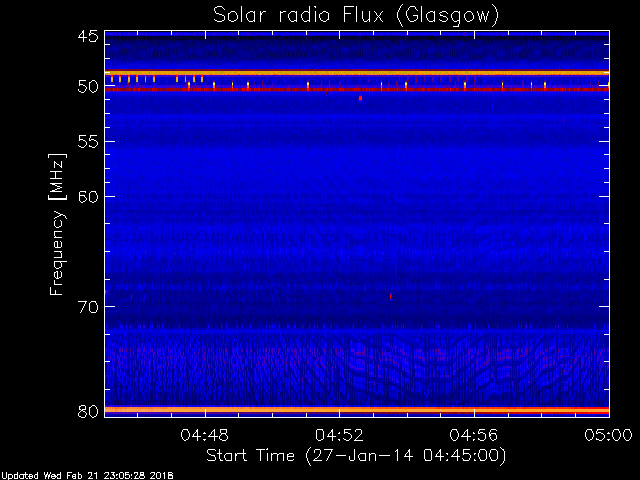640x480 pixels.
Task: Click the 'Frequency [MHz]' axis label
Action: (57, 224)
